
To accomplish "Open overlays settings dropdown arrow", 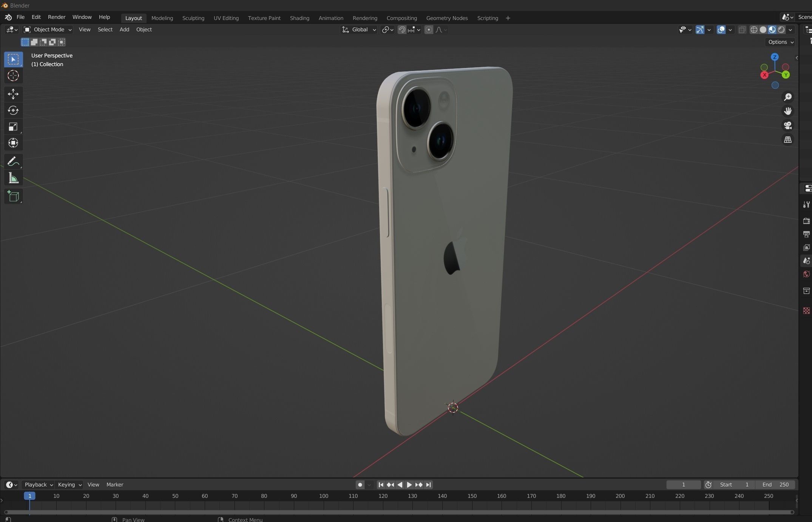I will tap(730, 29).
